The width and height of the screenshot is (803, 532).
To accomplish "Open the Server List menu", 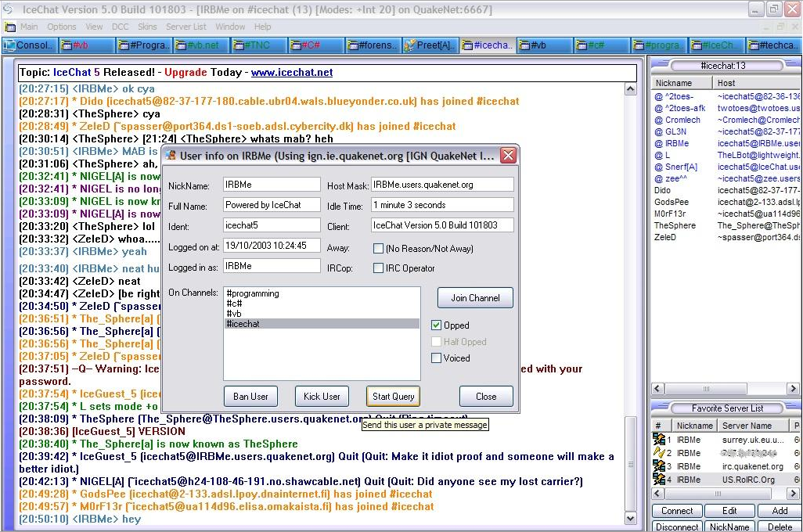I will tap(186, 27).
